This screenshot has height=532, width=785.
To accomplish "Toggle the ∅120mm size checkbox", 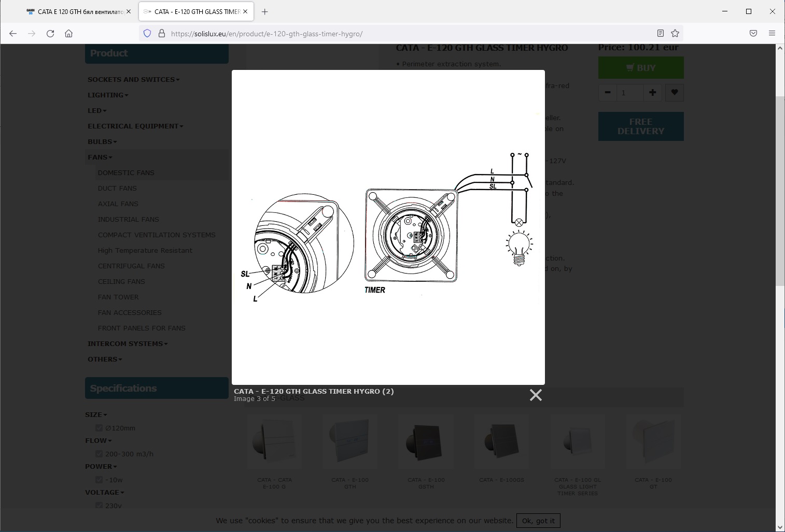I will pyautogui.click(x=99, y=428).
